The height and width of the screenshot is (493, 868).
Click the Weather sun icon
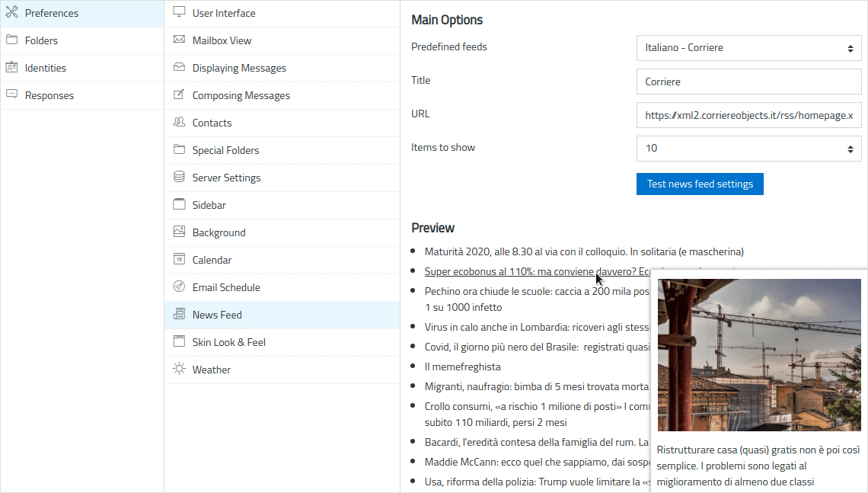[x=179, y=369]
